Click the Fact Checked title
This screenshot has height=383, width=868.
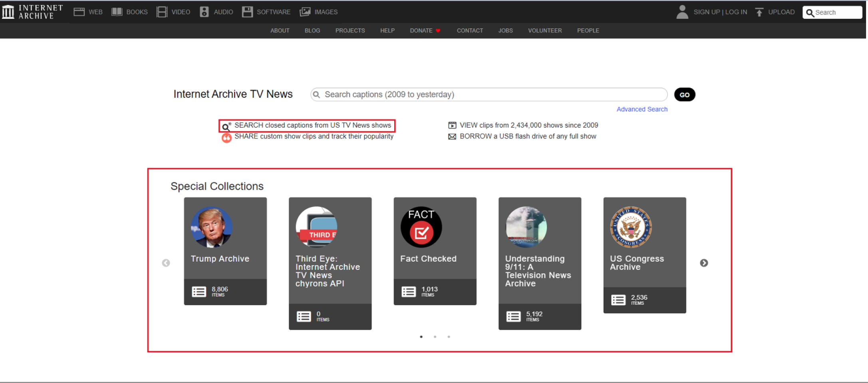429,259
